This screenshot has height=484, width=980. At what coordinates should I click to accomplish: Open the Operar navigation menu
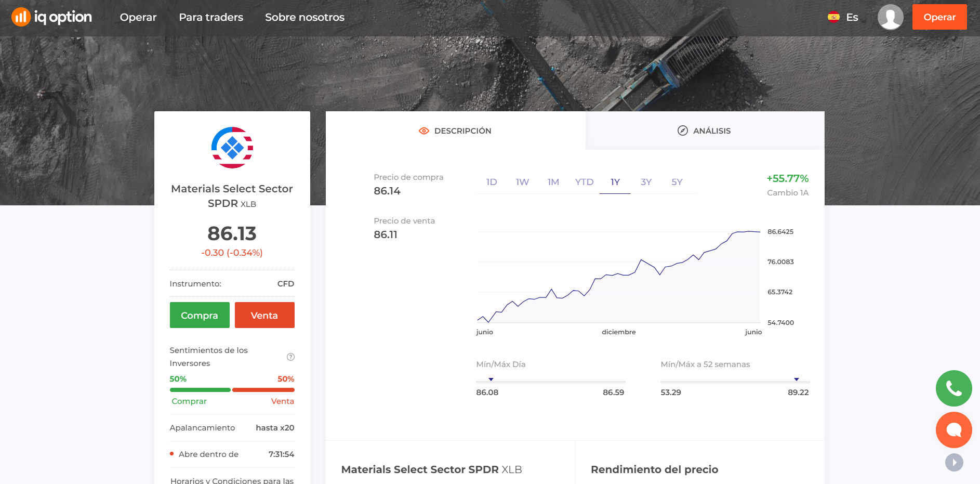click(x=138, y=17)
